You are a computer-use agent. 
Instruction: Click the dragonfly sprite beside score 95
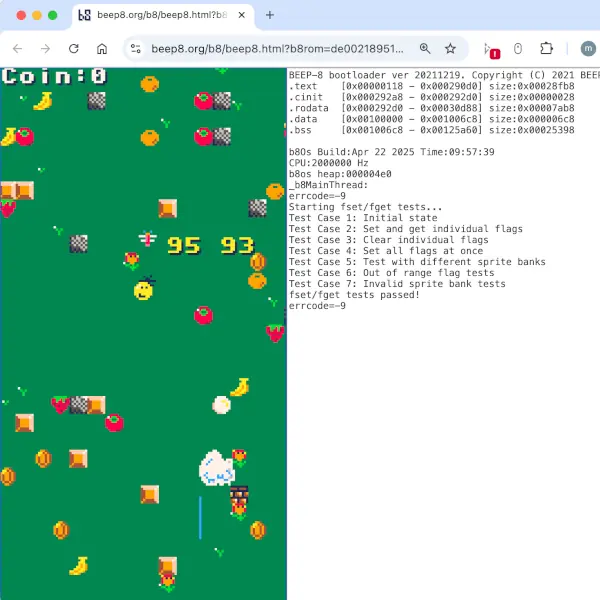[x=148, y=239]
